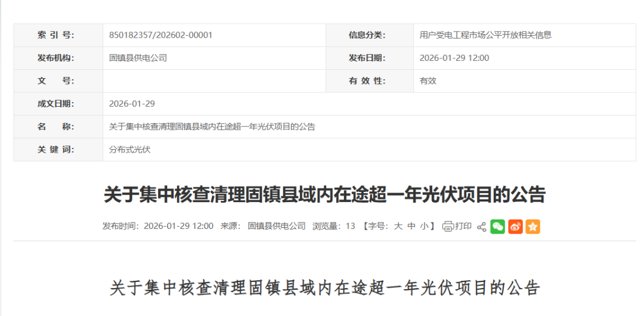The image size is (644, 316).
Task: Click the 发布日期 value in the table
Action: (x=454, y=58)
